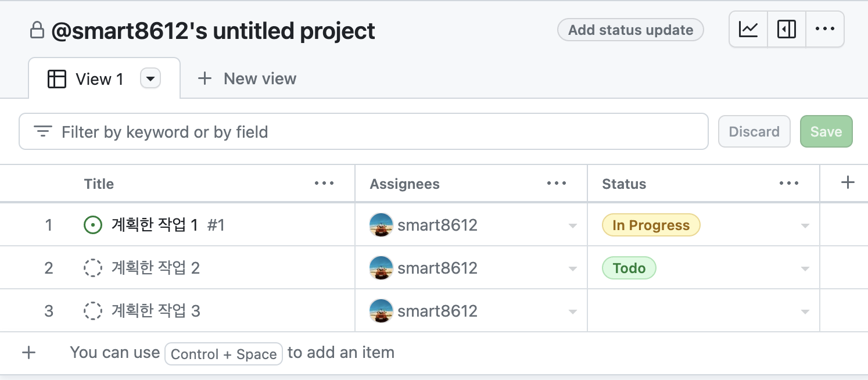This screenshot has width=868, height=380.
Task: Open Assignees column options menu
Action: [x=557, y=184]
